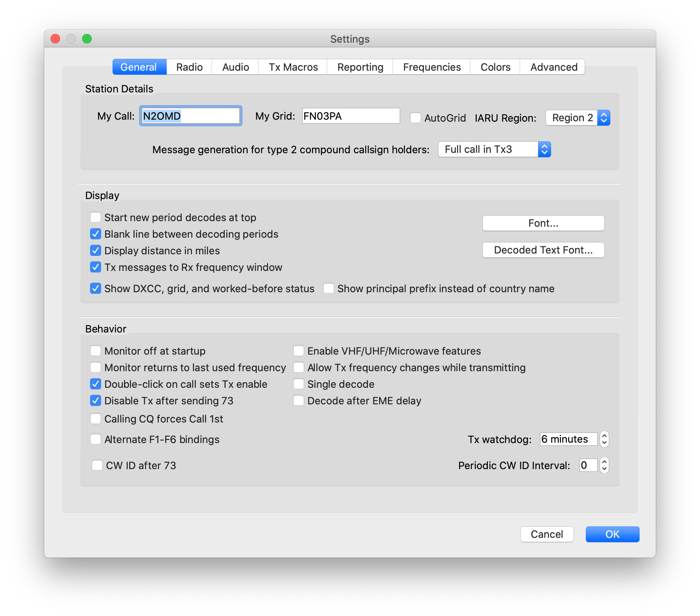Go to the Tx Macros tab
The width and height of the screenshot is (700, 616).
point(293,67)
